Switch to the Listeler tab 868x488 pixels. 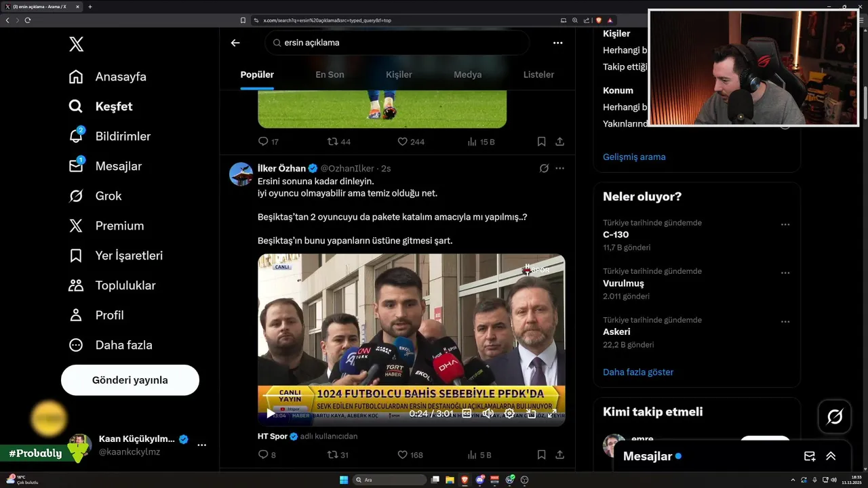pyautogui.click(x=538, y=75)
